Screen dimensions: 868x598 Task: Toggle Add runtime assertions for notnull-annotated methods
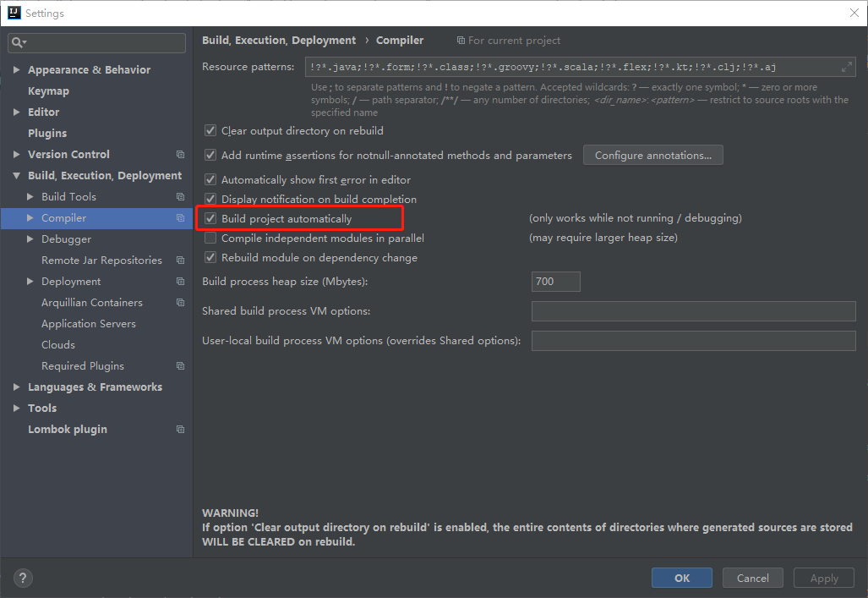pos(210,155)
